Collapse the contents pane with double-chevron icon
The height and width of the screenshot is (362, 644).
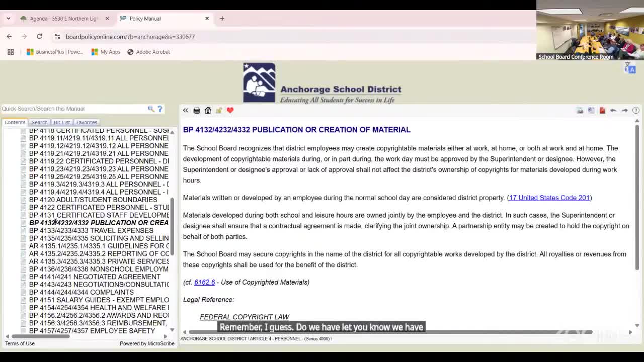(x=186, y=111)
